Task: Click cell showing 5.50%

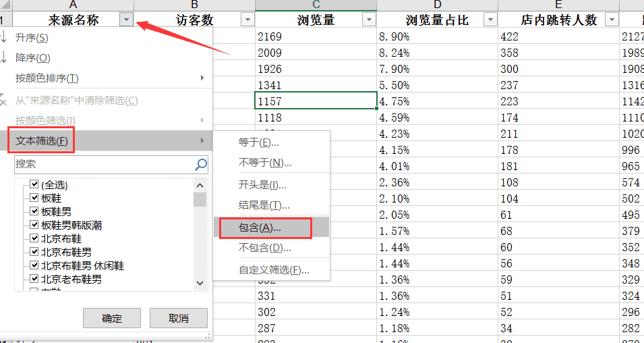Action: click(x=438, y=85)
